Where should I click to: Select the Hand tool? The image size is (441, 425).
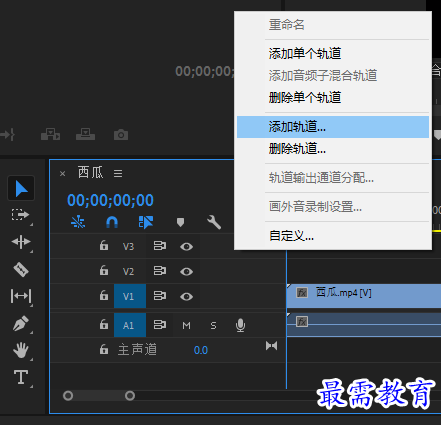pyautogui.click(x=21, y=350)
